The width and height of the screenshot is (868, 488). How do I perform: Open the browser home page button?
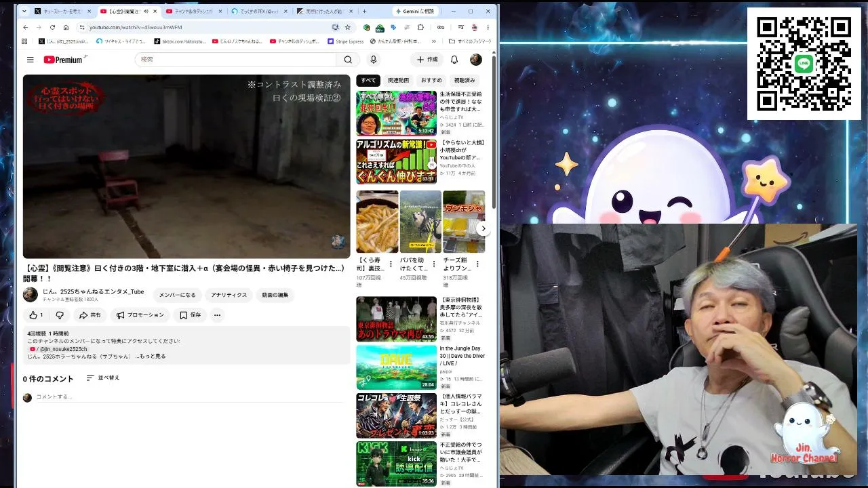[66, 27]
